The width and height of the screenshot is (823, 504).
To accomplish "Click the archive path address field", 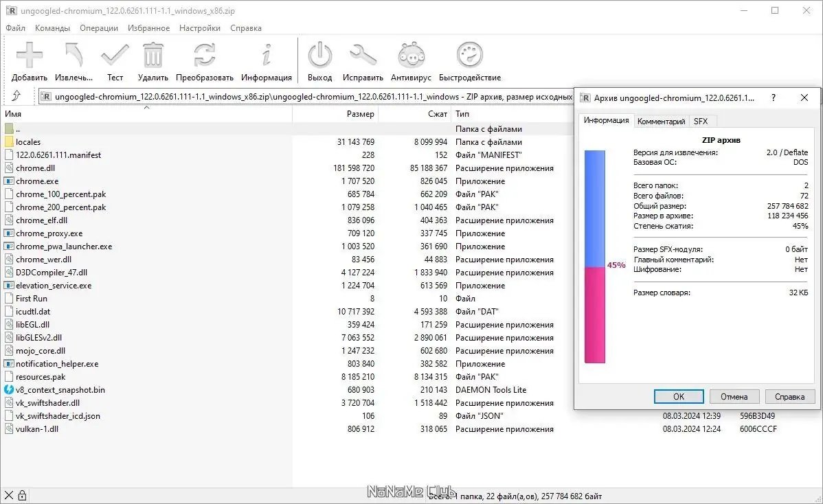I will coord(306,97).
